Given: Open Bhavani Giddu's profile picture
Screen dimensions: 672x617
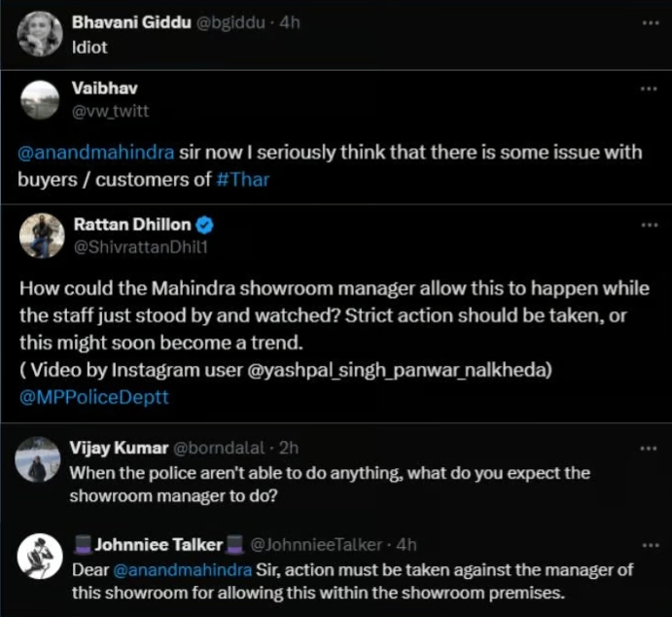Looking at the screenshot, I should (41, 33).
